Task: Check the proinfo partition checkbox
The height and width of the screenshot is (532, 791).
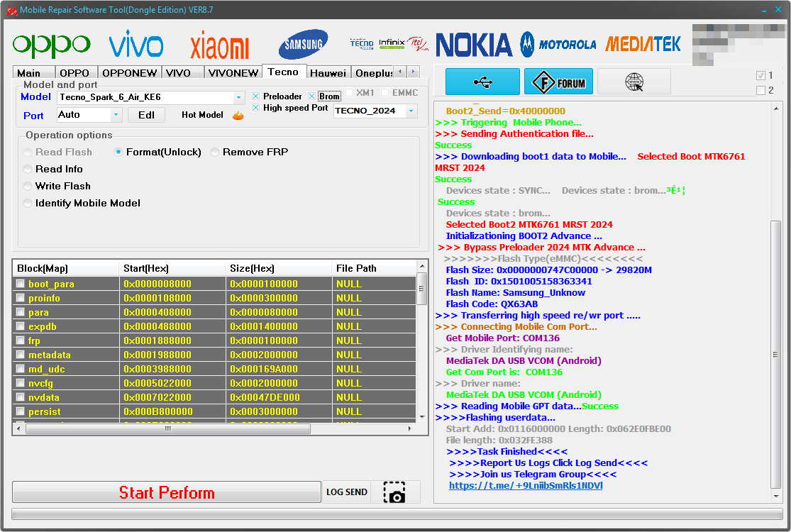Action: [x=20, y=298]
